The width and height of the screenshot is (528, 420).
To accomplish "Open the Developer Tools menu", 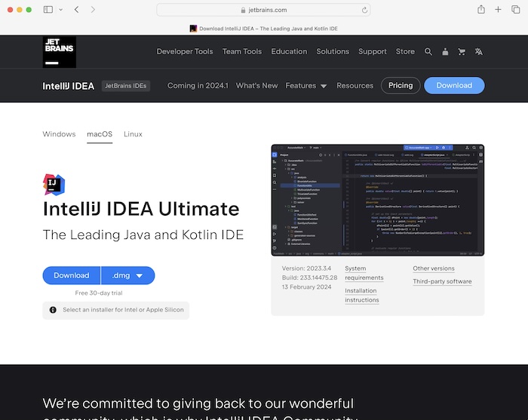I will coord(185,51).
